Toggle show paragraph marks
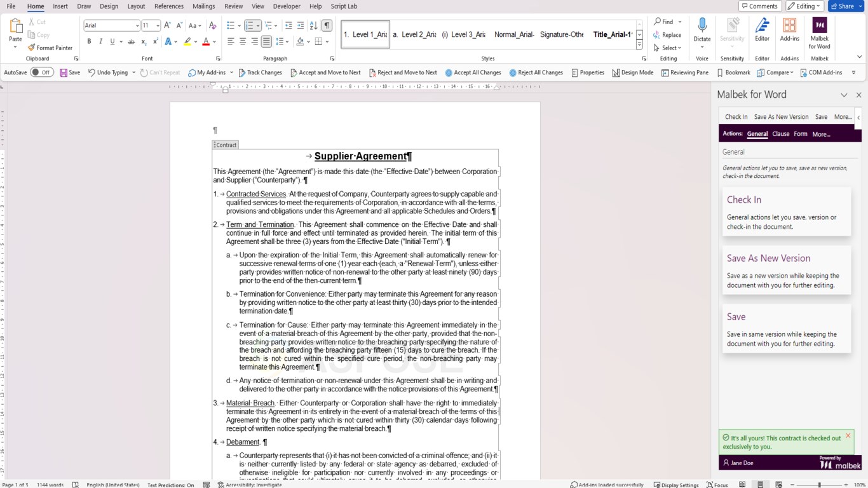Viewport: 868px width, 488px height. [327, 25]
